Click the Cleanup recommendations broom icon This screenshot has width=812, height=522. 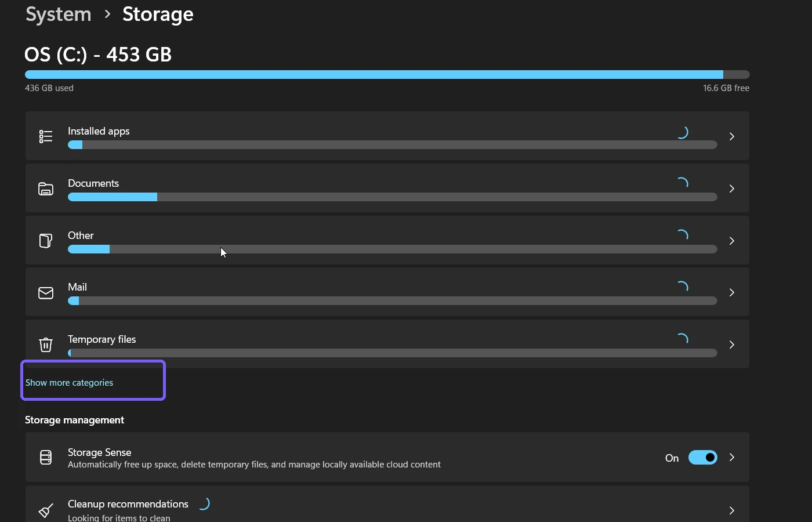click(x=46, y=510)
